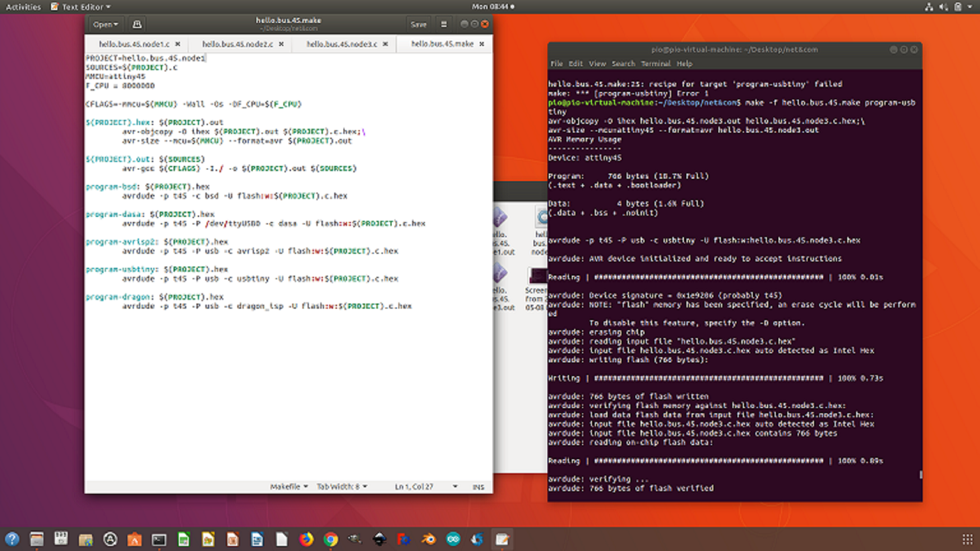The image size is (980, 551).
Task: Click '766 bytes of flash verified' terminal line
Action: coord(630,488)
